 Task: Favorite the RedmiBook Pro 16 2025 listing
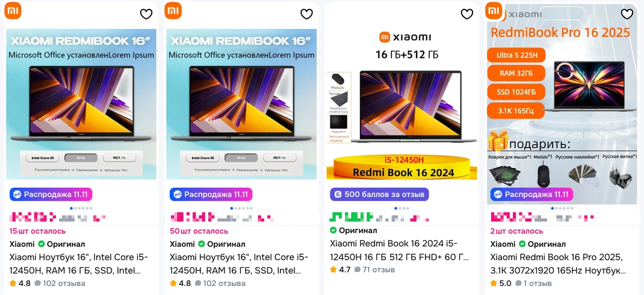pos(627,14)
